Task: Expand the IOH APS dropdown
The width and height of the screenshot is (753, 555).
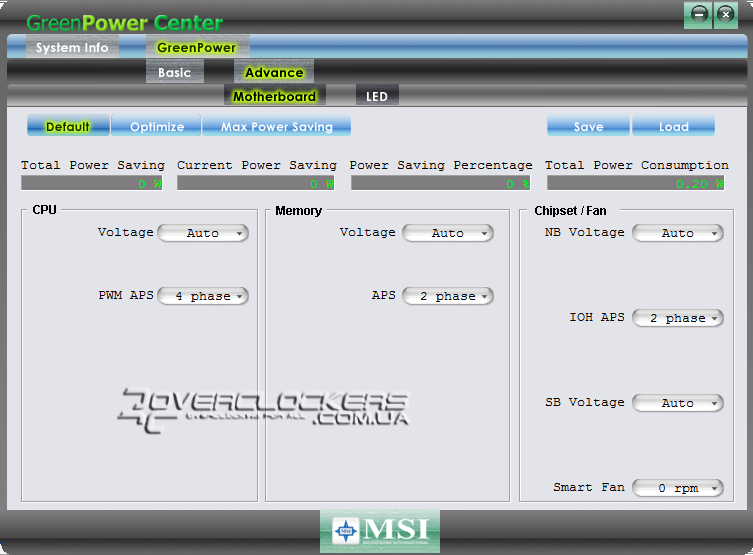Action: point(678,318)
